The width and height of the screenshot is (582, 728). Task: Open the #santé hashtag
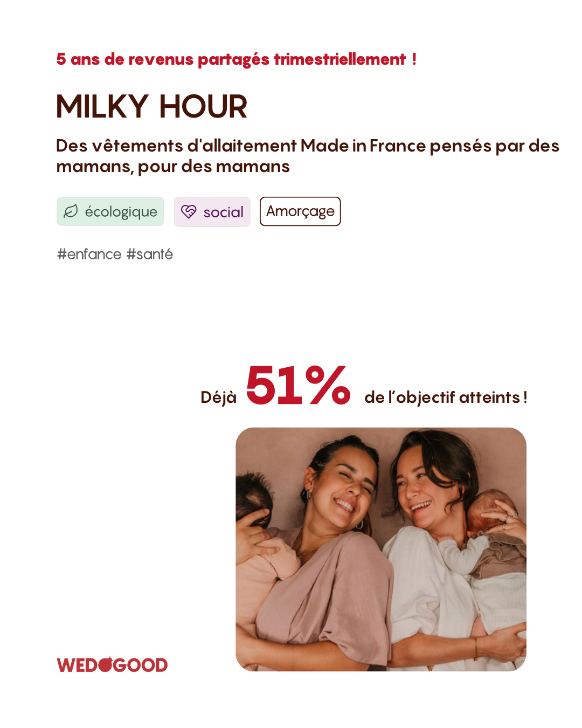pyautogui.click(x=150, y=254)
